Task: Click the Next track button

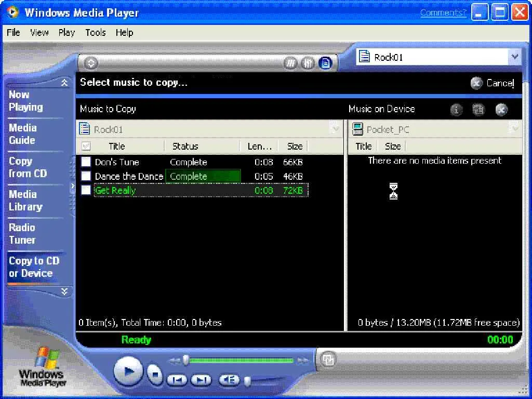Action: click(x=201, y=380)
